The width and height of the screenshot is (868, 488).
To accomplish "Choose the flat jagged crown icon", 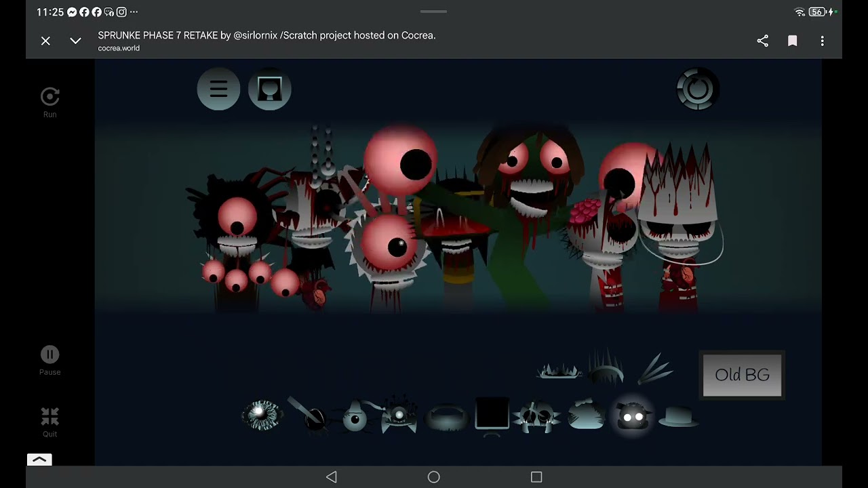I will (559, 371).
